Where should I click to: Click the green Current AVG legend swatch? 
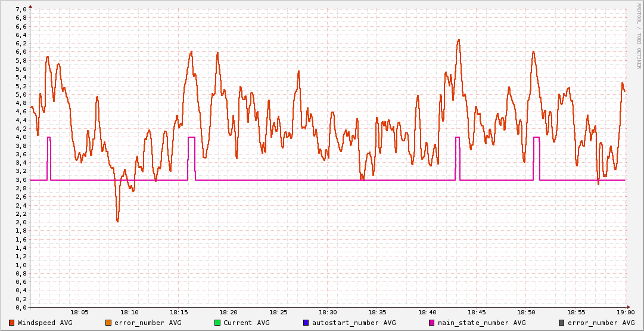click(x=217, y=323)
